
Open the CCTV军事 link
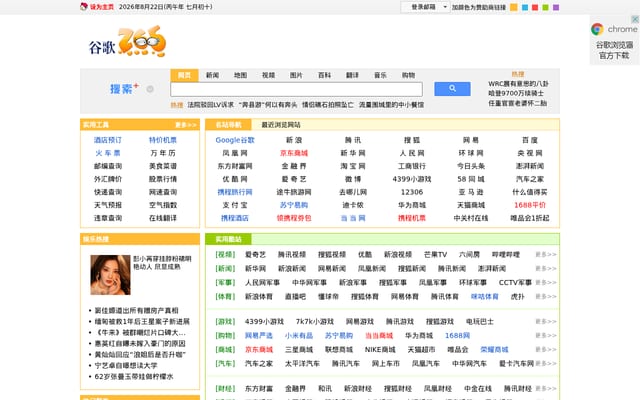click(x=515, y=282)
